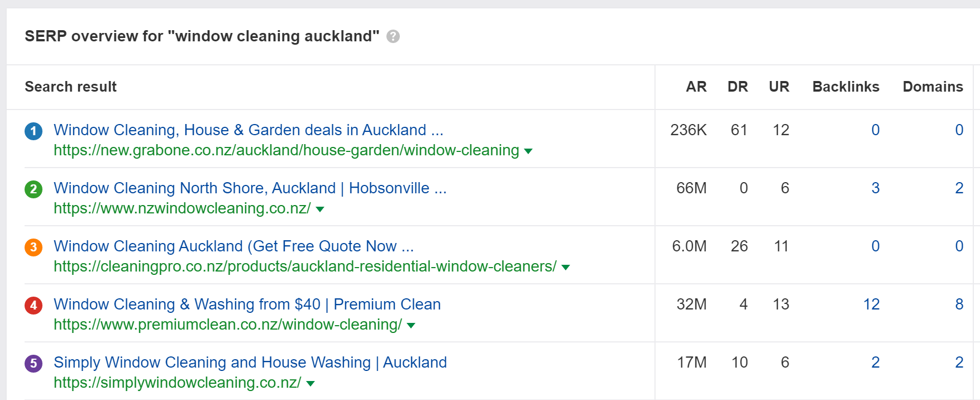Click the cleaningpro.co.nz green URL
Viewport: 980px width, 400px height.
pyautogui.click(x=305, y=266)
